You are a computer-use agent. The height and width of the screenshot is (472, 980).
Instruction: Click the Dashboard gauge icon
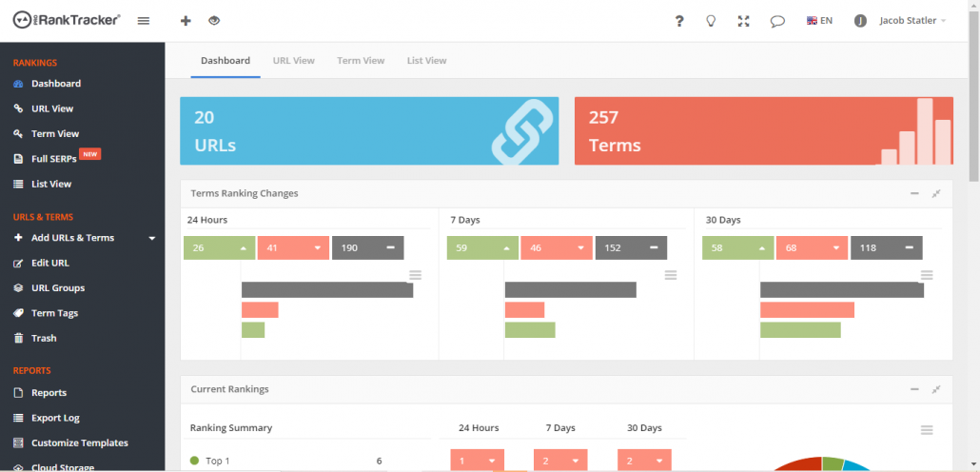[x=18, y=84]
